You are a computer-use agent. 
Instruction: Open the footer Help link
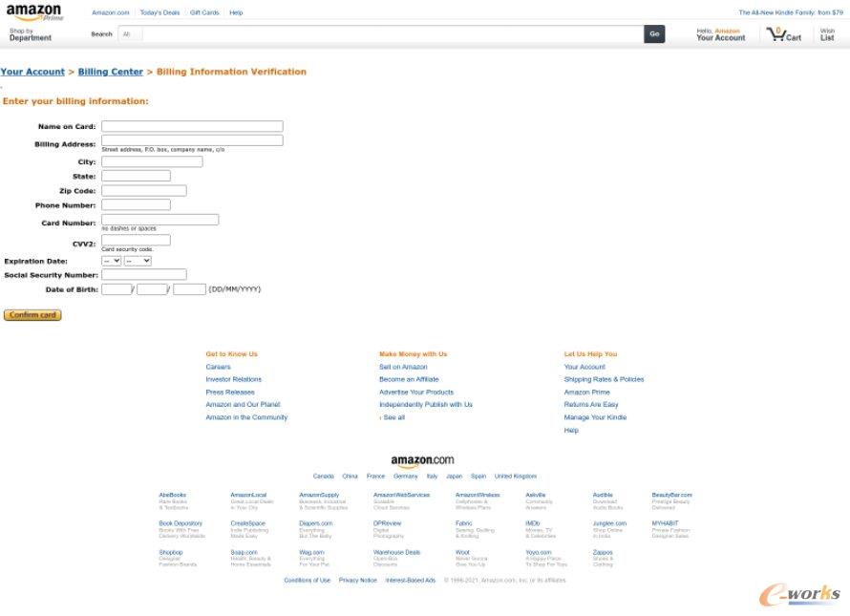coord(571,431)
